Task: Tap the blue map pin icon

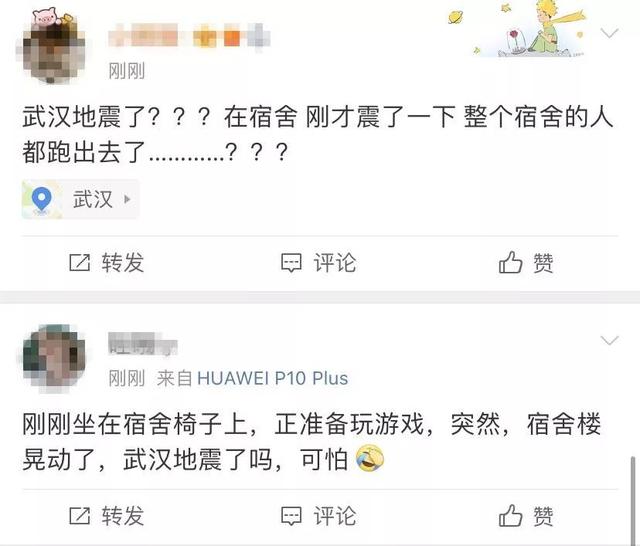Action: click(42, 200)
